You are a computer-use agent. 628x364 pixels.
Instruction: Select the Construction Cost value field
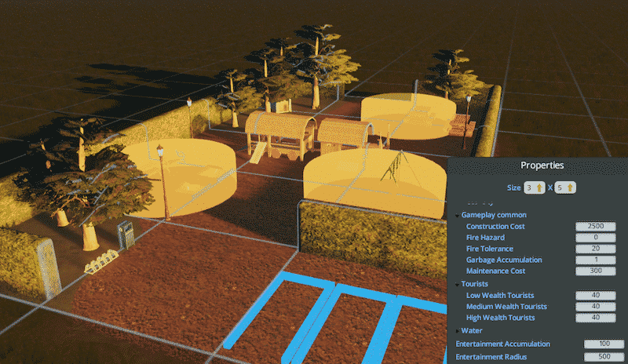point(595,227)
